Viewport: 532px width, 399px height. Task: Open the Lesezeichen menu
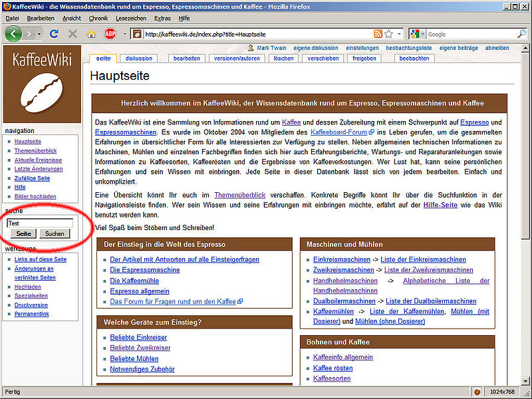130,18
